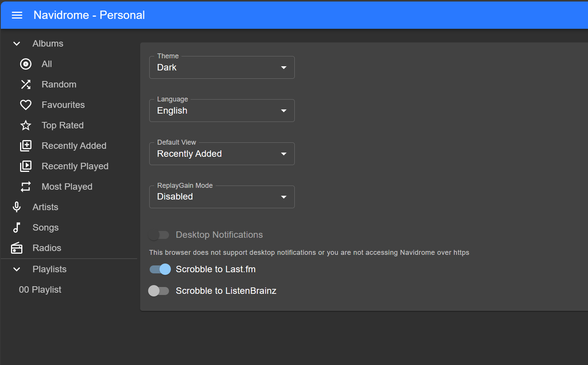Toggle the Desktop Notifications switch
Image resolution: width=588 pixels, height=365 pixels.
159,235
